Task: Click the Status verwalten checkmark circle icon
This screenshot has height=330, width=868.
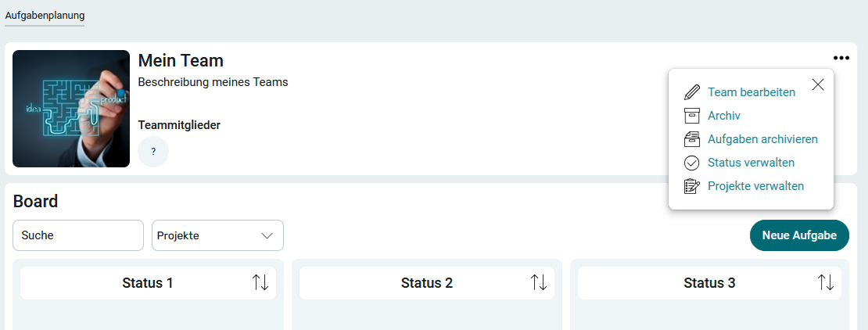Action: 691,163
